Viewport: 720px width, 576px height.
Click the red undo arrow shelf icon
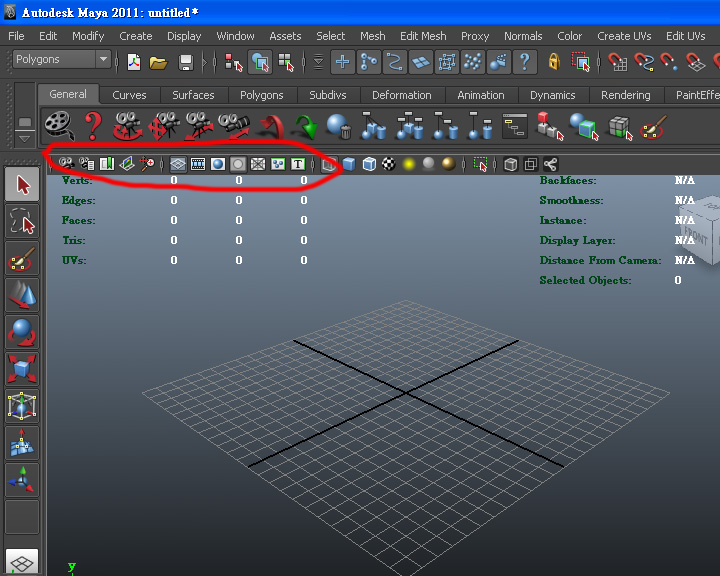point(272,127)
